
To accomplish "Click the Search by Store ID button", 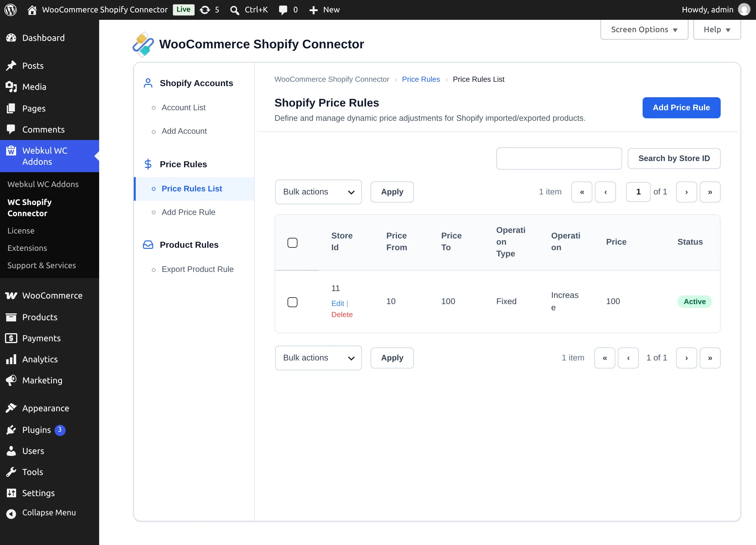I will click(x=674, y=159).
